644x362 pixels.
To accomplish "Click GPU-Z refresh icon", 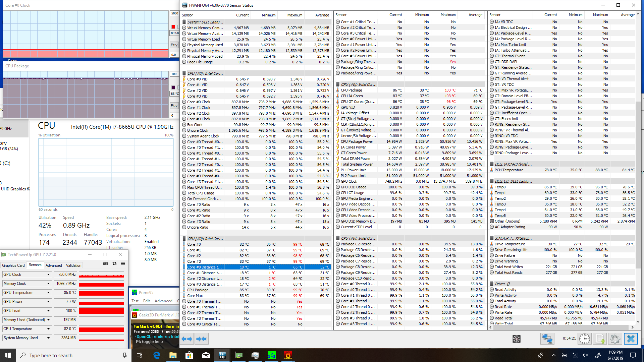I will tap(114, 263).
